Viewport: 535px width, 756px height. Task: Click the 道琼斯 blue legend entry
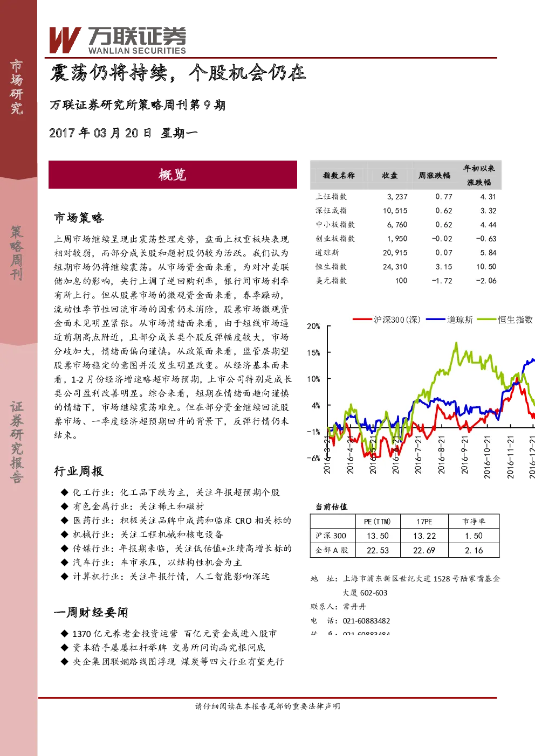click(x=449, y=320)
